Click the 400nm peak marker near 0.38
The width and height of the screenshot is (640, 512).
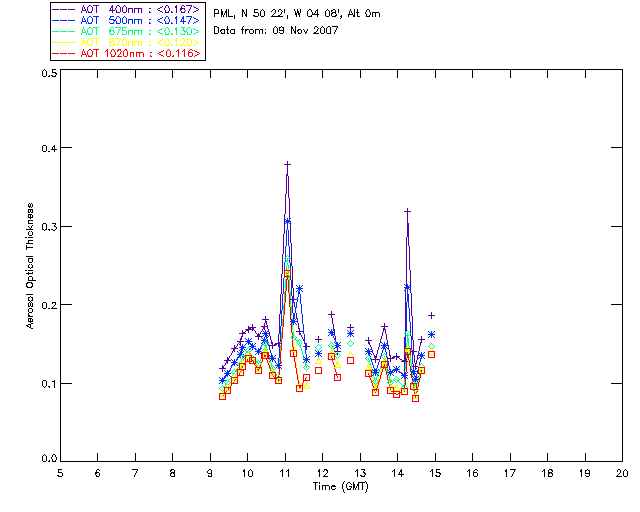[287, 164]
